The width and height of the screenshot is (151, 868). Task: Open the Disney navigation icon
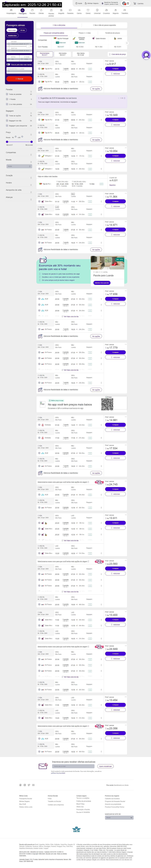[88, 11]
